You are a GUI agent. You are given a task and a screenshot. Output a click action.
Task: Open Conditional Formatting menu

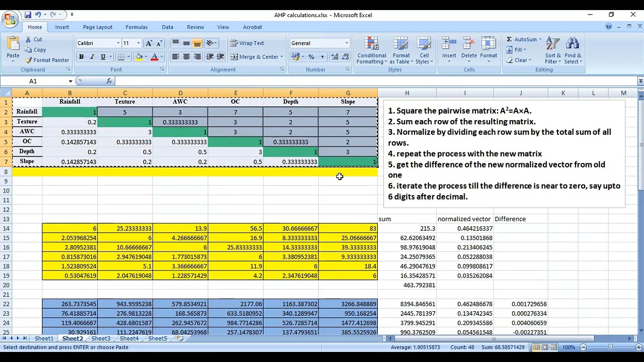coord(371,50)
